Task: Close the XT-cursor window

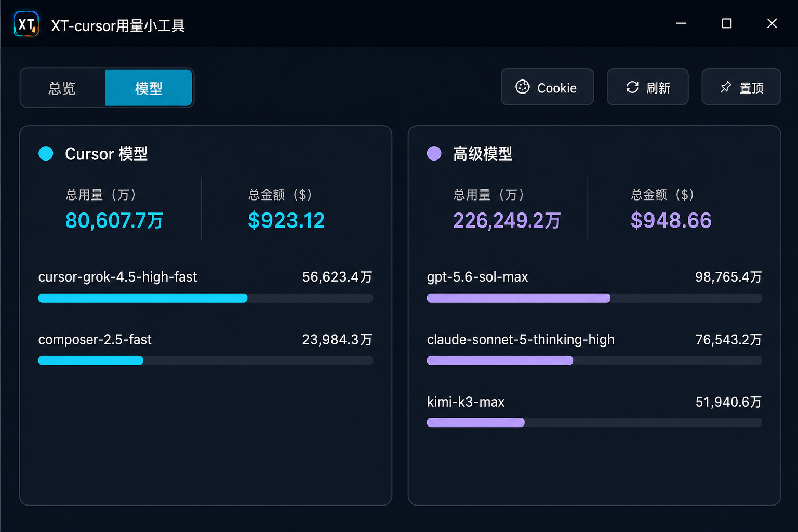Action: point(772,23)
